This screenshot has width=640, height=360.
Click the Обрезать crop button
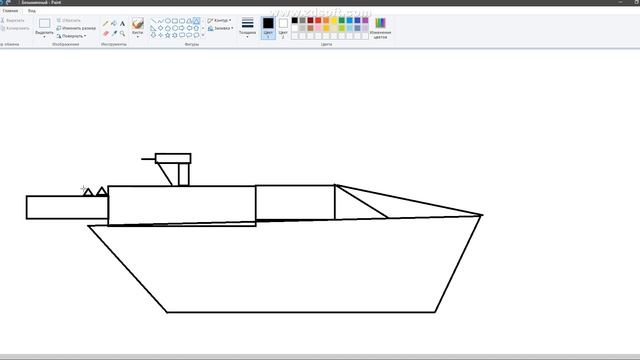point(69,20)
